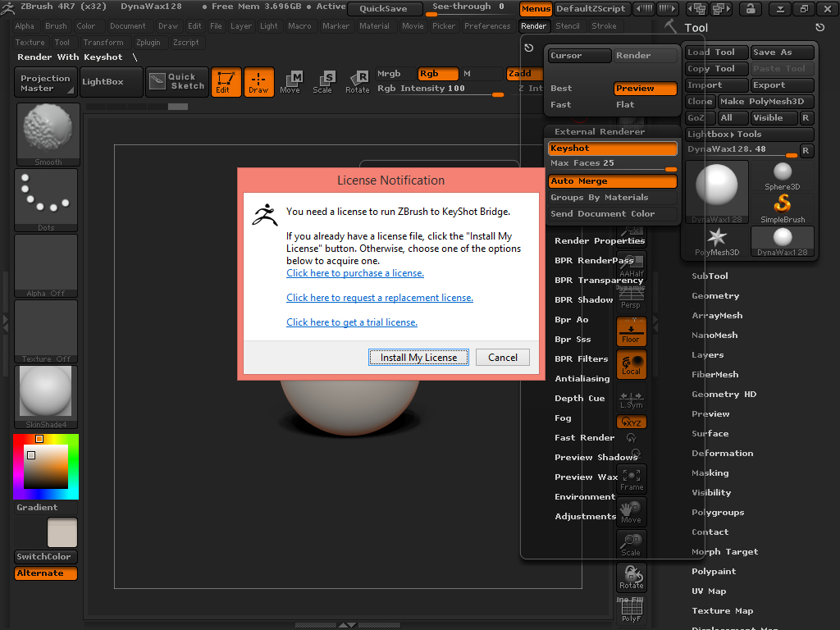Image resolution: width=840 pixels, height=630 pixels.
Task: Toggle the Keyshot external renderer
Action: tap(612, 148)
